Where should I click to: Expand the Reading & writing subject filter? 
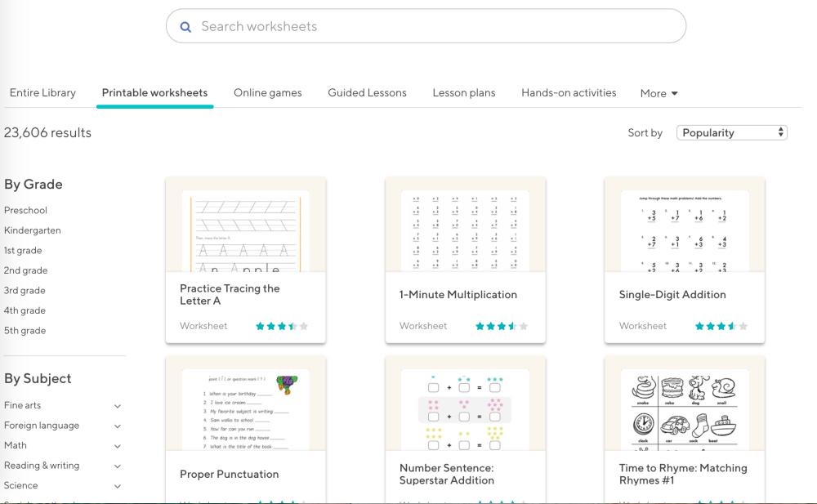118,466
